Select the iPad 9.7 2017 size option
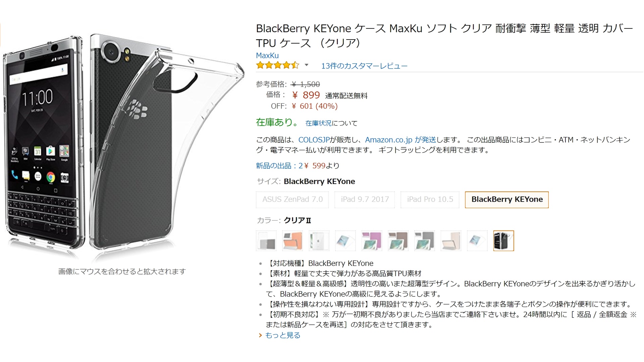 tap(365, 199)
